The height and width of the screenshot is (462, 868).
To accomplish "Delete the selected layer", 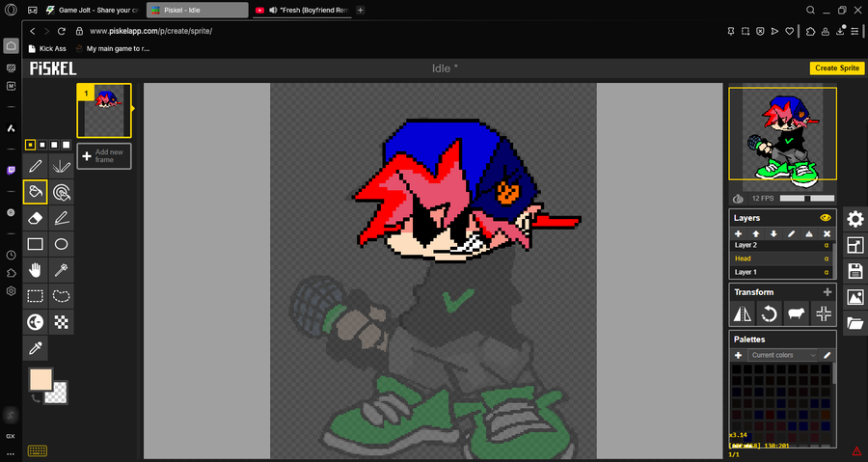I will (x=827, y=234).
